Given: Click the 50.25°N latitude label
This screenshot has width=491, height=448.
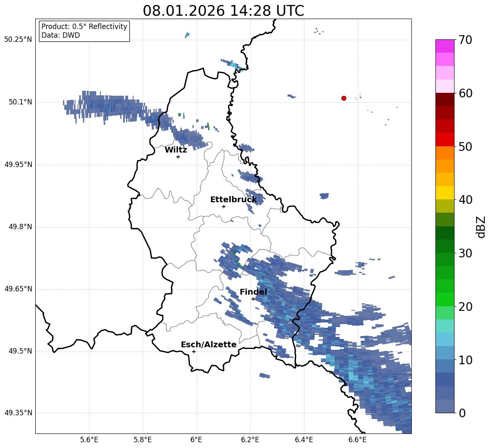Looking at the screenshot, I should coord(19,40).
